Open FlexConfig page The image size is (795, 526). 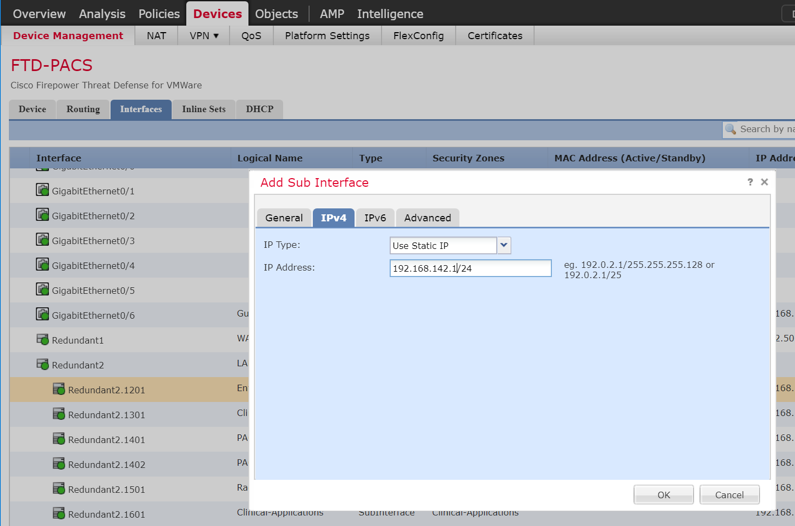(x=418, y=36)
